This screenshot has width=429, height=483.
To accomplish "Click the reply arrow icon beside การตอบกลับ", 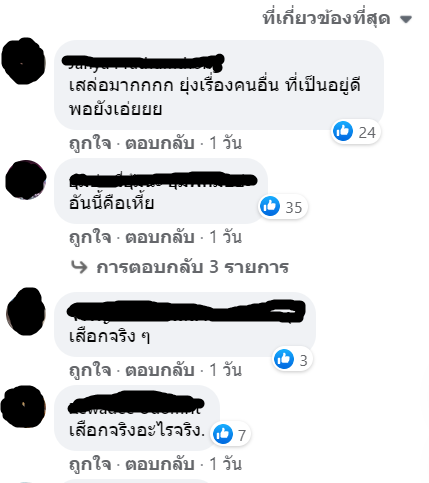I will 79,267.
